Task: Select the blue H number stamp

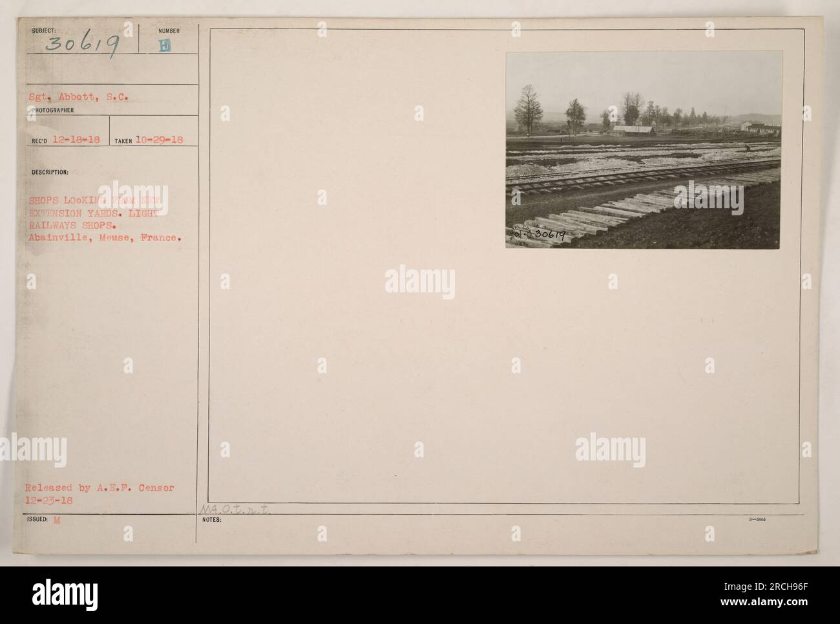Action: 164,45
